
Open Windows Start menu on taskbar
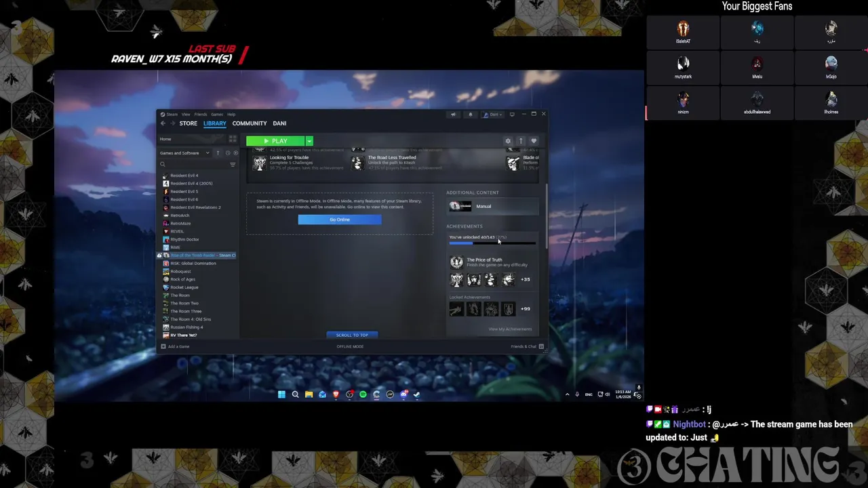click(x=281, y=394)
